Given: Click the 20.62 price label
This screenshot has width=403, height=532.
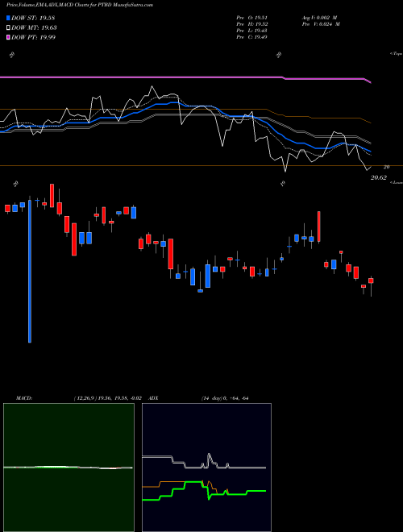Looking at the screenshot, I should click(379, 177).
